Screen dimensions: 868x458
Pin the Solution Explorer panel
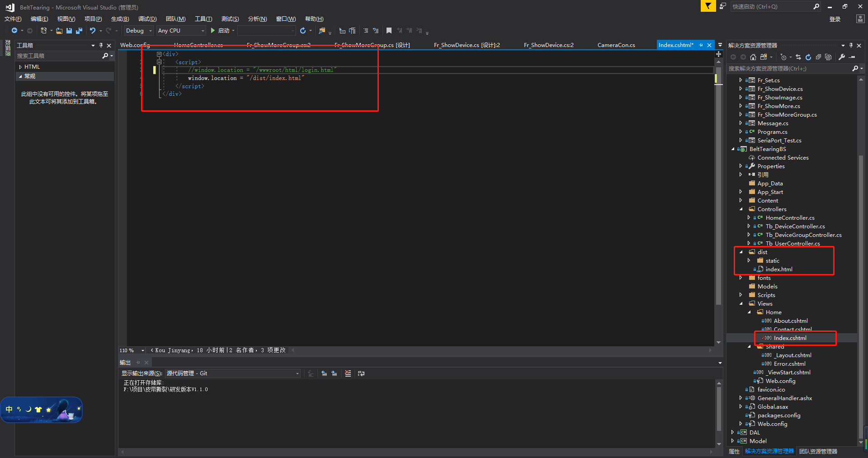click(x=851, y=45)
